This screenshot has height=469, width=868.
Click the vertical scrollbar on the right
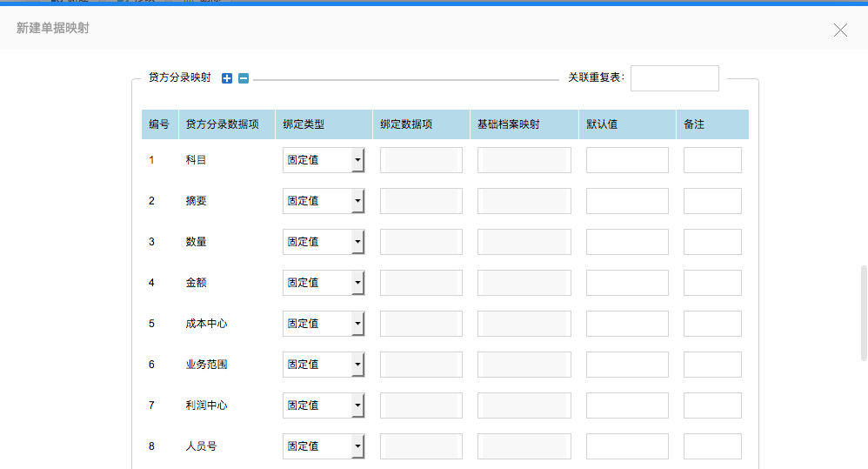pos(864,313)
